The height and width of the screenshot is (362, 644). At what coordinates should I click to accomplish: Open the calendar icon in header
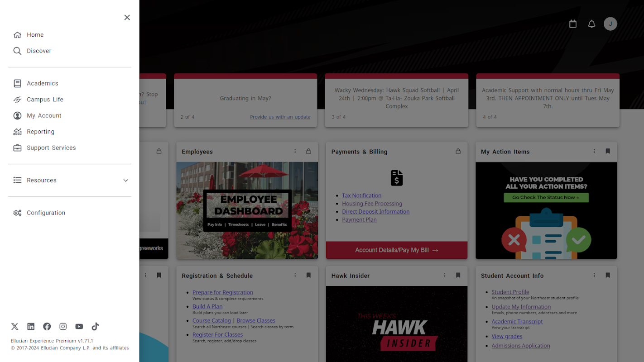point(573,24)
